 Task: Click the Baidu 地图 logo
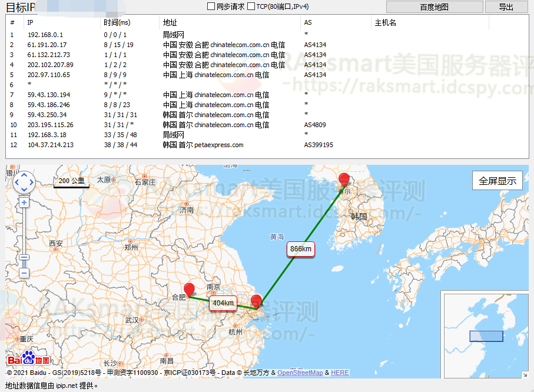[29, 358]
